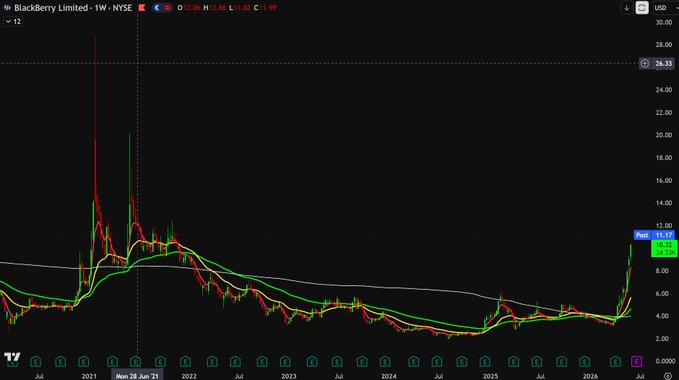Click the blue Post 11.17 price label
679x380 pixels.
click(x=654, y=235)
